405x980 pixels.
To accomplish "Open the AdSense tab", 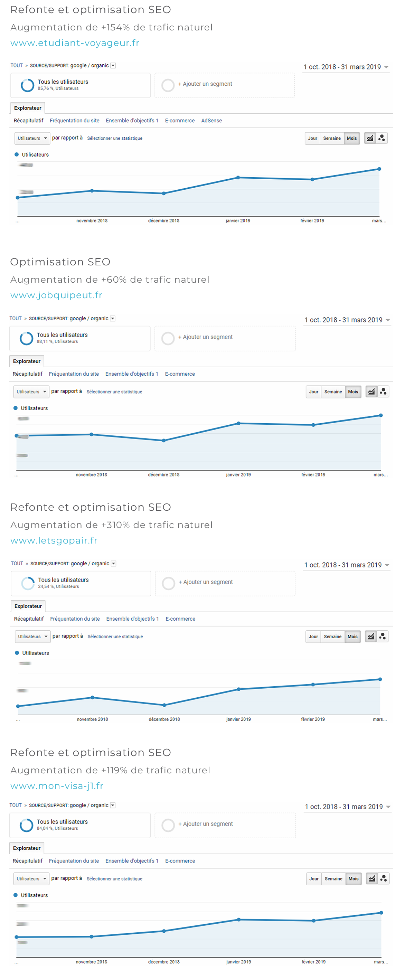I will click(x=211, y=121).
